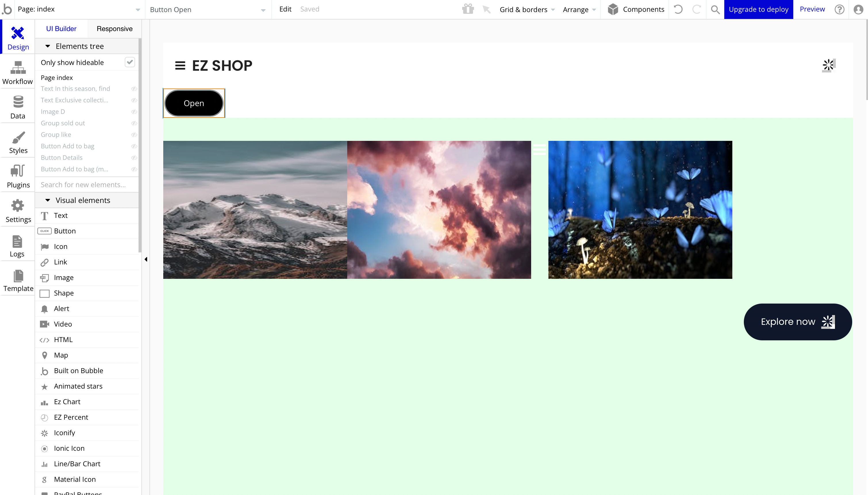This screenshot has height=495, width=868.
Task: Toggle visibility of Group sold out
Action: pyautogui.click(x=134, y=123)
